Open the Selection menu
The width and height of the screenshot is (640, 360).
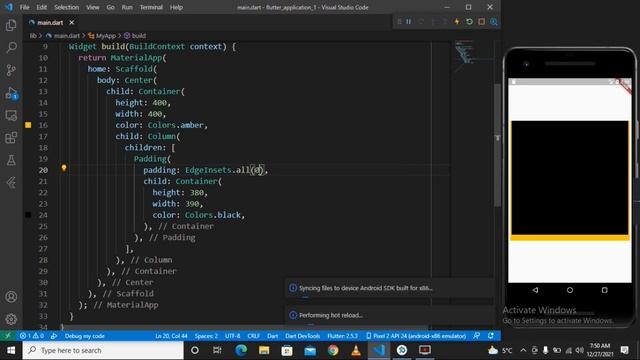point(67,7)
